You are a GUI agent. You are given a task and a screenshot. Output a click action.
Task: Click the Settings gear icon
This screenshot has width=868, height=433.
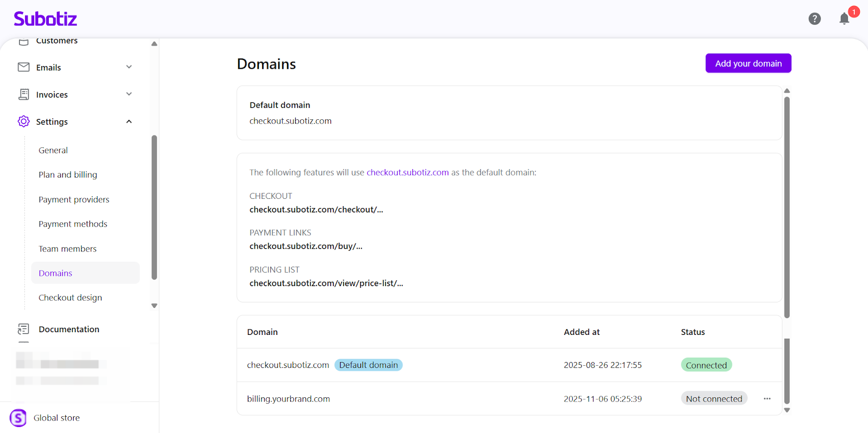pyautogui.click(x=23, y=121)
